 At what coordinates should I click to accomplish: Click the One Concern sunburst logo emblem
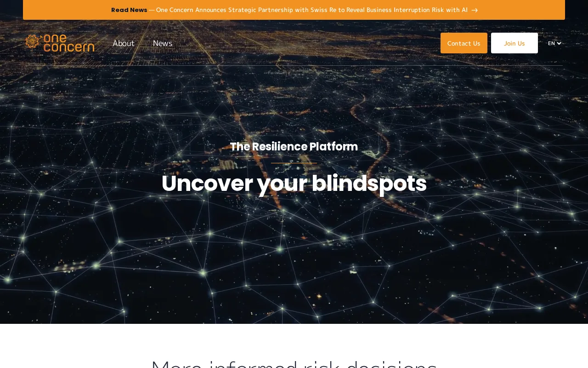[x=32, y=41]
